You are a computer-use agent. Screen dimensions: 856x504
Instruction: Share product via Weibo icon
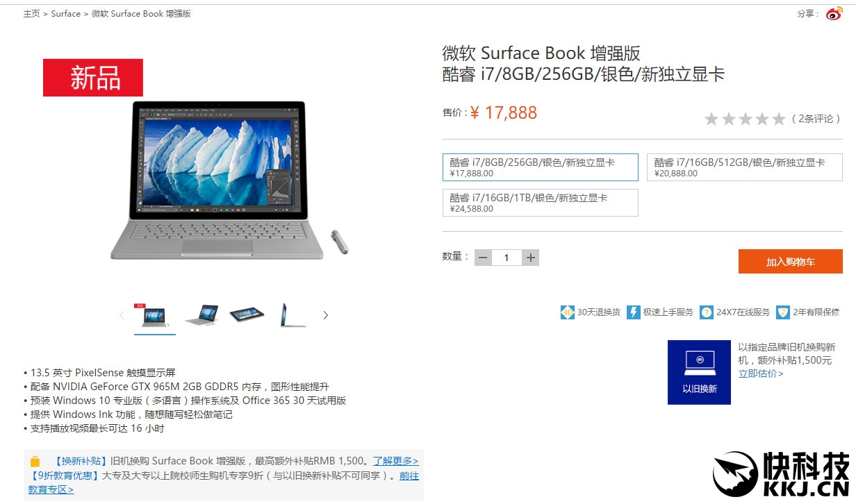[x=834, y=13]
